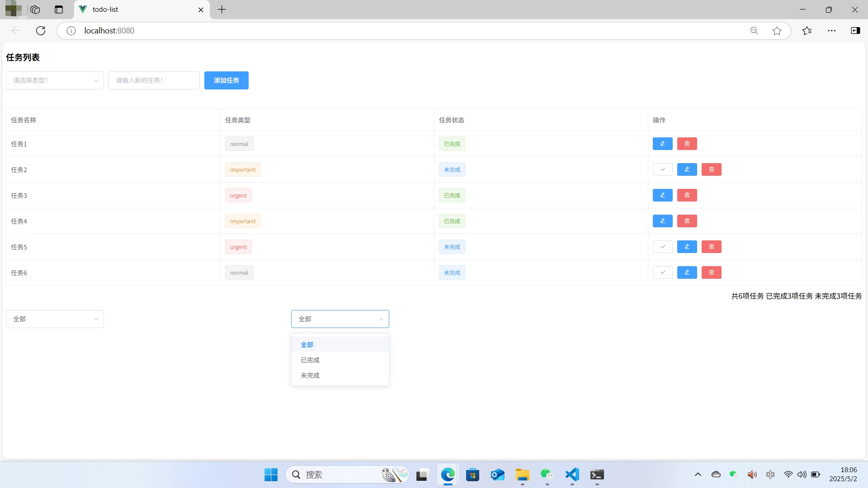Click the edit icon for 任务2
868x488 pixels.
687,169
